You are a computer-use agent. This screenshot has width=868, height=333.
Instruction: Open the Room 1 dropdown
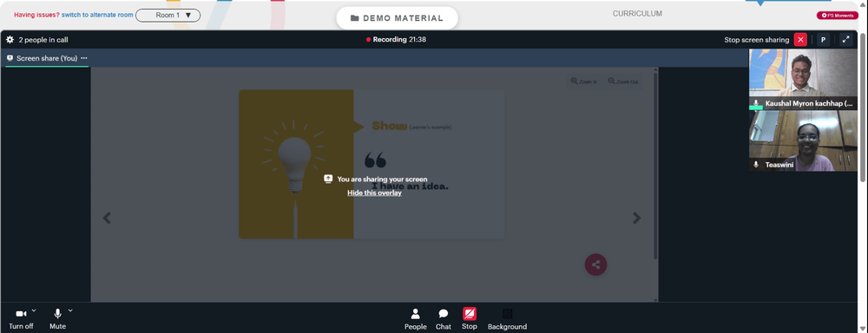[x=168, y=16]
